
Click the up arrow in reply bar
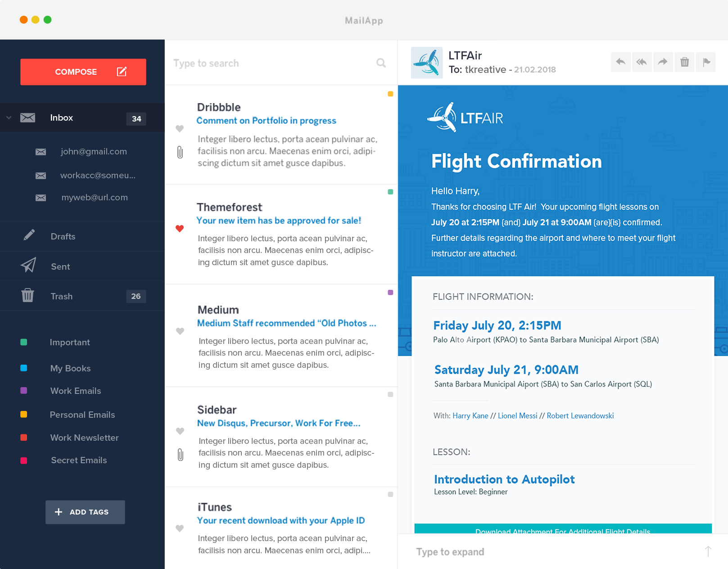click(708, 551)
